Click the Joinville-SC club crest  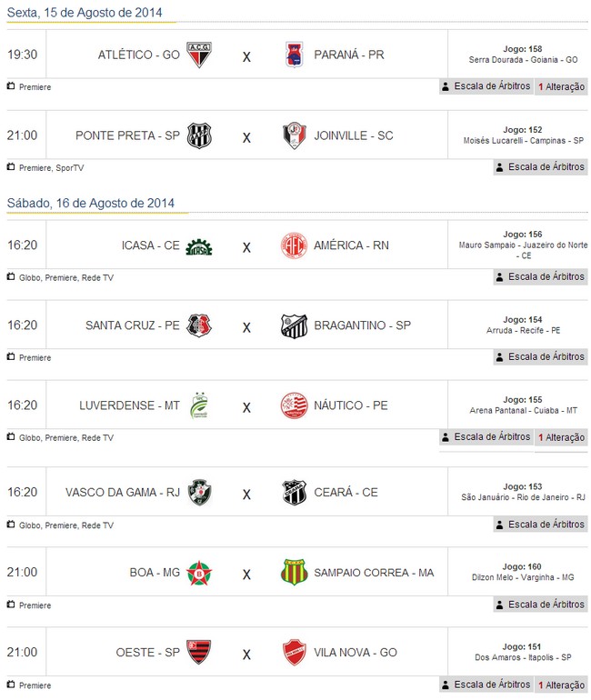(294, 135)
